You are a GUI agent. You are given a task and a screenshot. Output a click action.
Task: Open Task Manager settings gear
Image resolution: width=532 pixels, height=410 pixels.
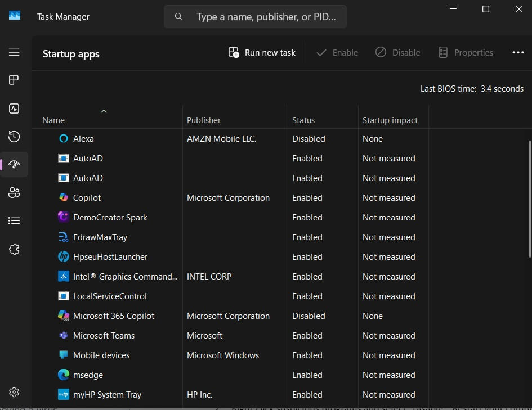pos(14,392)
